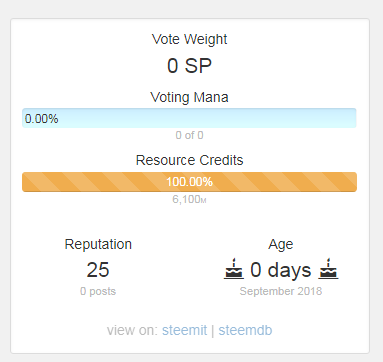Image resolution: width=383 pixels, height=362 pixels.
Task: Click the Voting Mana progress bar
Action: pos(189,118)
